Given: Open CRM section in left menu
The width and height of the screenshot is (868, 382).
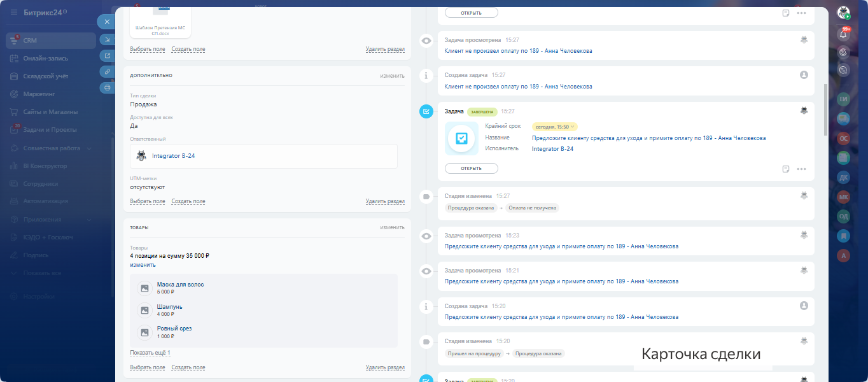Looking at the screenshot, I should point(51,40).
